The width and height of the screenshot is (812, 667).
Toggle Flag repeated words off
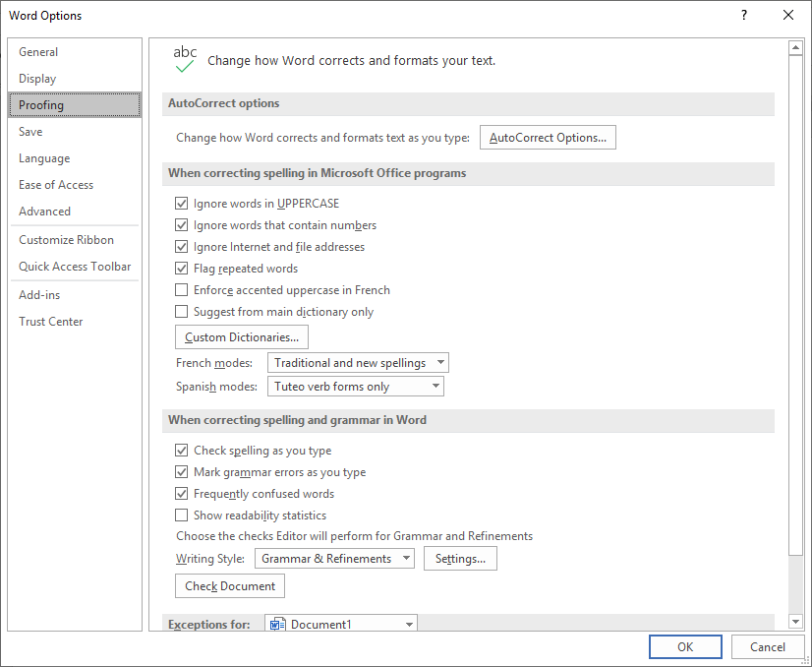click(x=182, y=268)
